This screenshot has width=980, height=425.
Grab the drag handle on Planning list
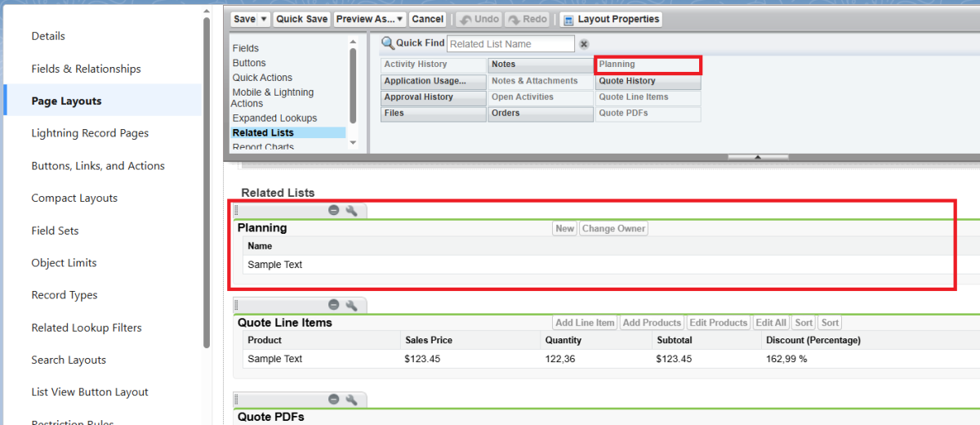[237, 211]
